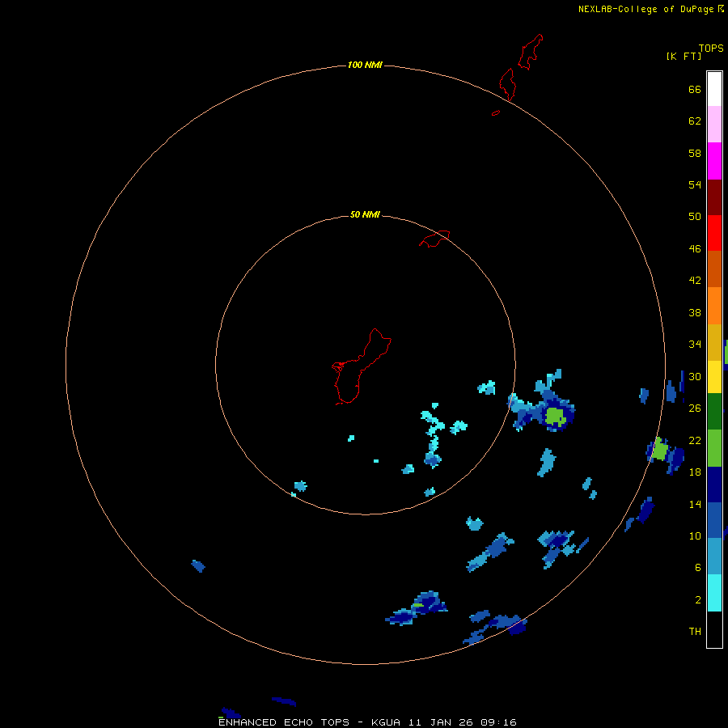Image resolution: width=728 pixels, height=728 pixels.
Task: Click the light pink legend swatch
Action: [x=714, y=125]
